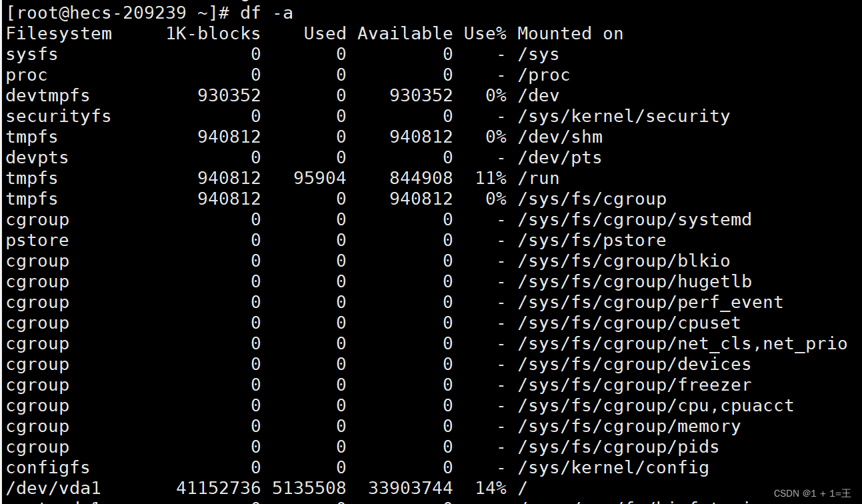Screen dimensions: 862x504
Task: Select the 'securityfs' filesystem name
Action: click(59, 116)
